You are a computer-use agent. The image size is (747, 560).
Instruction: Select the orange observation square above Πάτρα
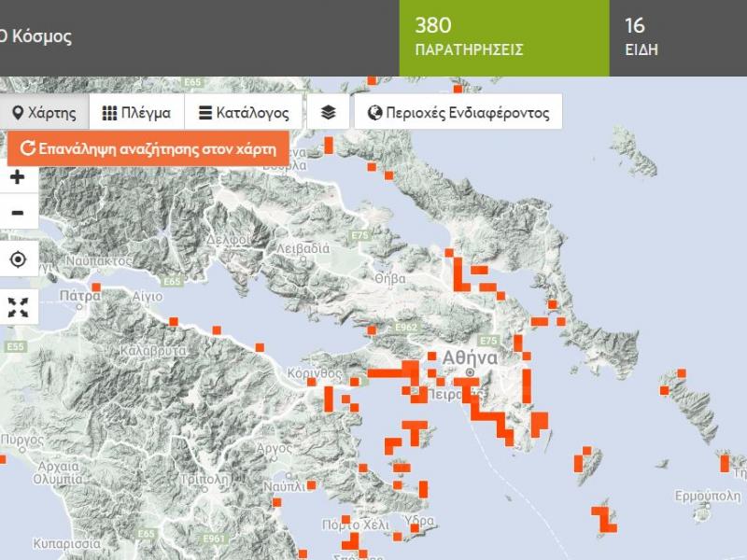point(95,287)
